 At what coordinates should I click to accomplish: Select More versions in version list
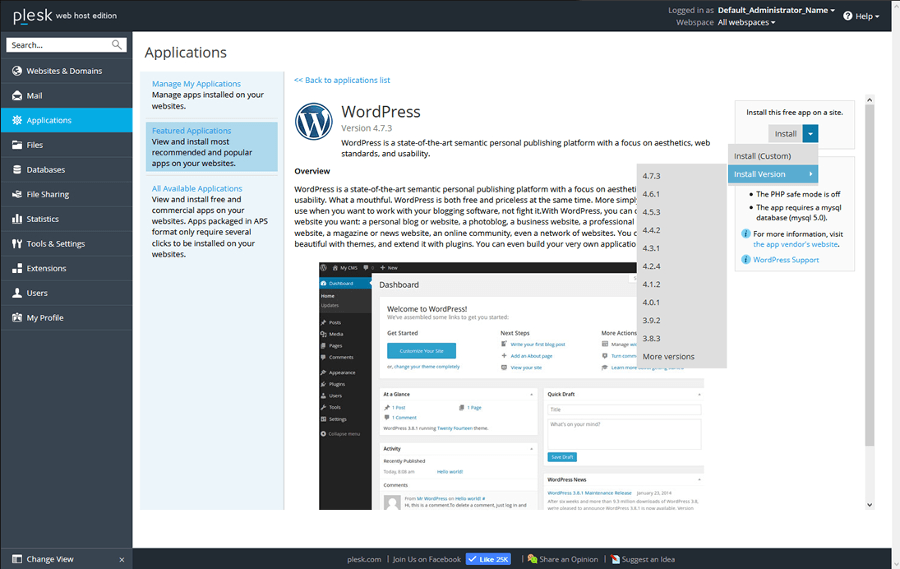coord(668,357)
